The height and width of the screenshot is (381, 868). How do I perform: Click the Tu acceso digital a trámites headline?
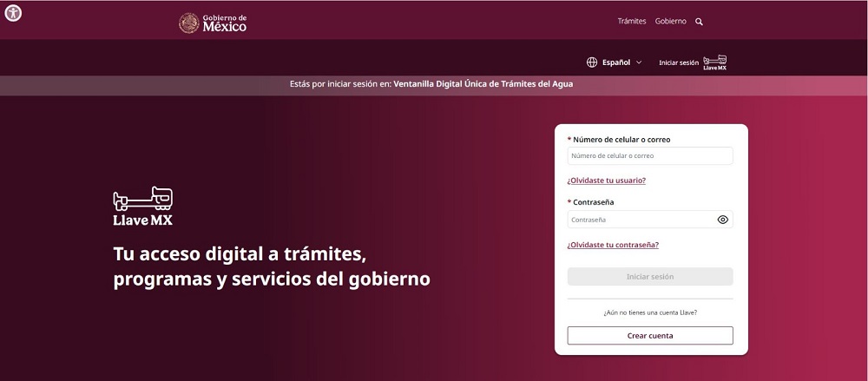point(271,266)
